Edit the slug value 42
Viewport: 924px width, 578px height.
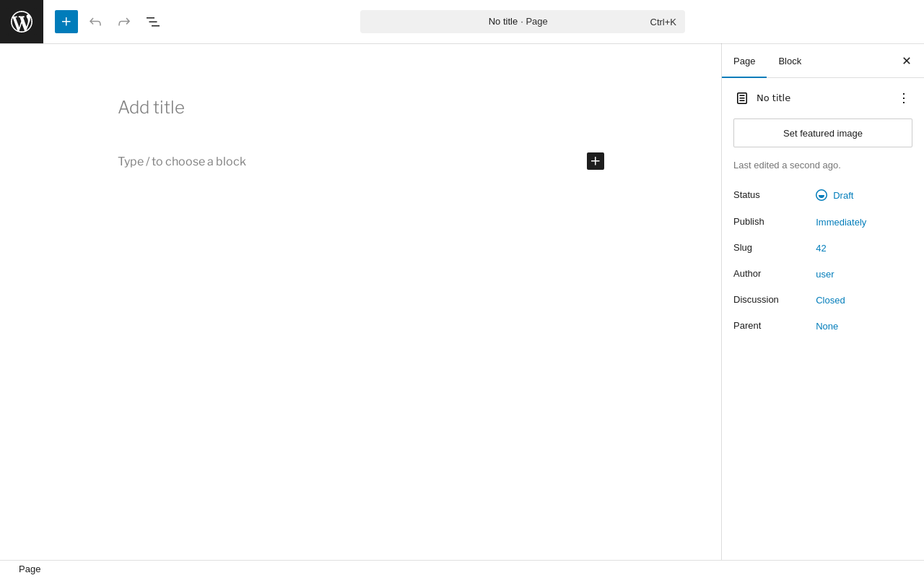821,249
